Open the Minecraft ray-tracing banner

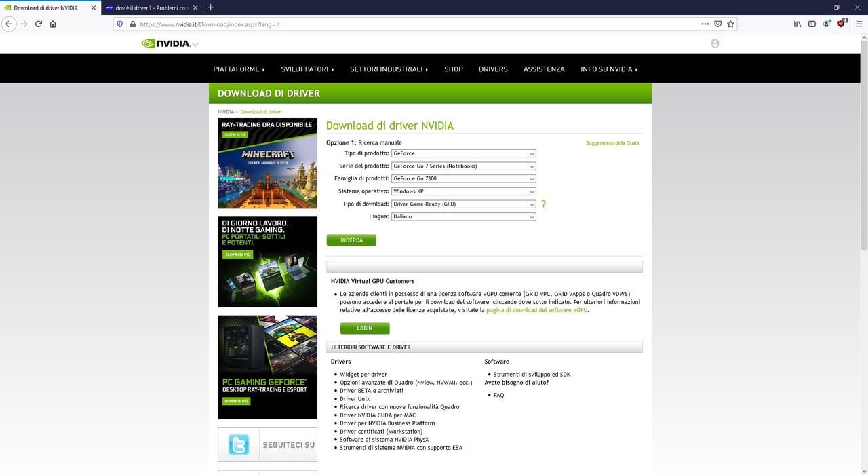point(267,164)
